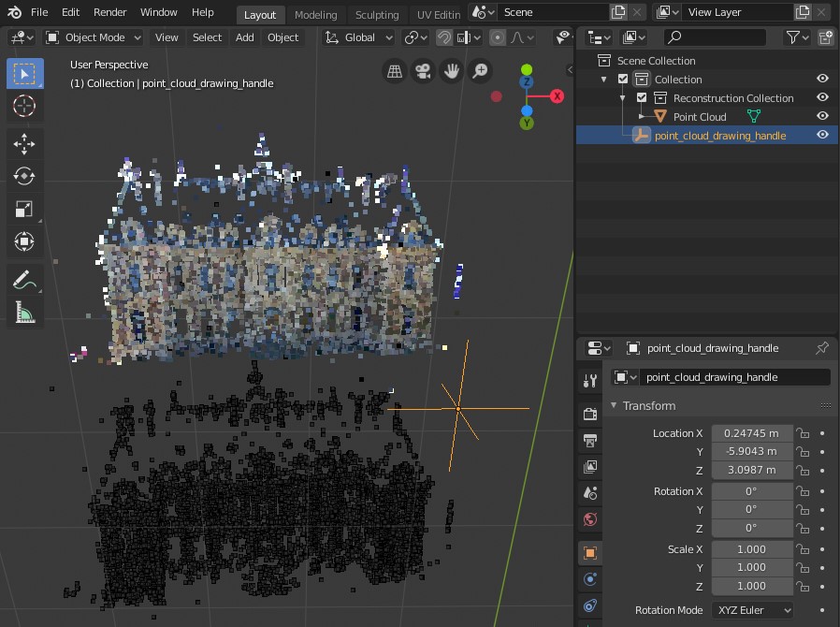Activate the Annotate tool
This screenshot has width=840, height=627.
[x=24, y=279]
